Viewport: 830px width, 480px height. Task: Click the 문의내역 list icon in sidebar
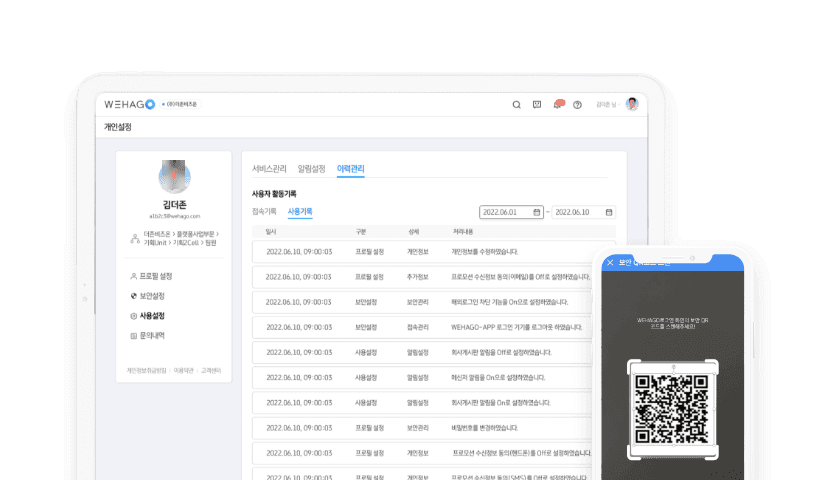coord(133,336)
